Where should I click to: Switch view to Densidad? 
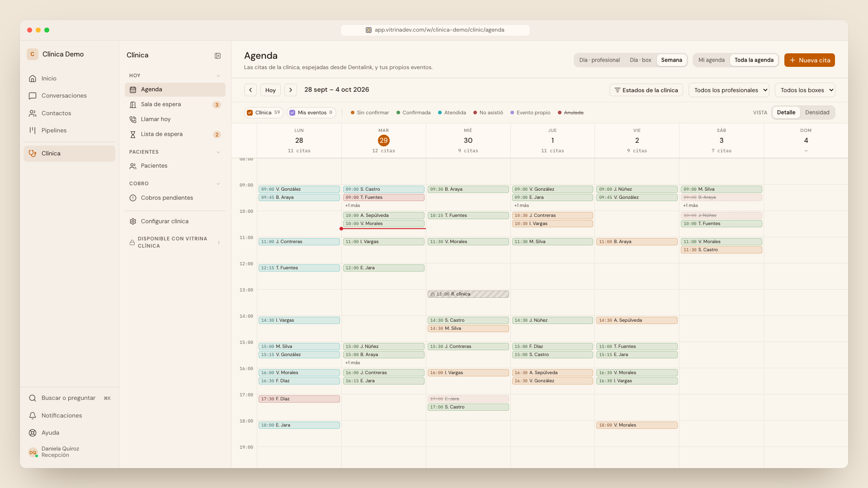click(x=817, y=113)
